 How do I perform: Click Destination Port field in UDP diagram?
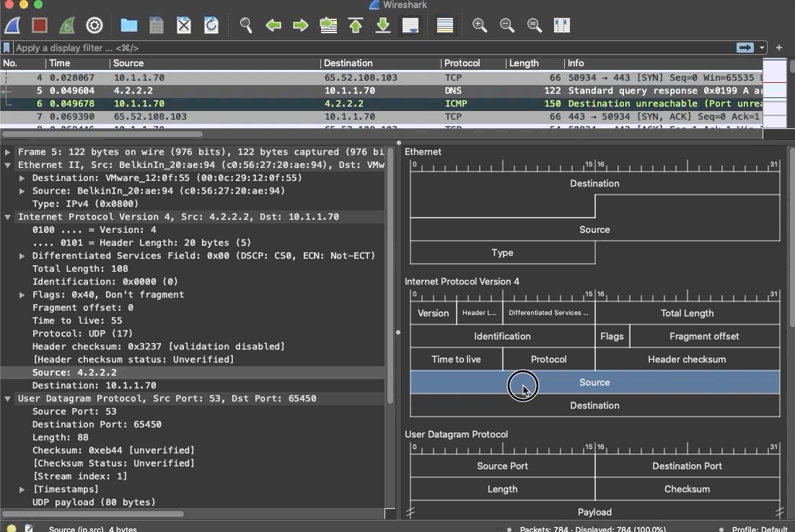687,466
